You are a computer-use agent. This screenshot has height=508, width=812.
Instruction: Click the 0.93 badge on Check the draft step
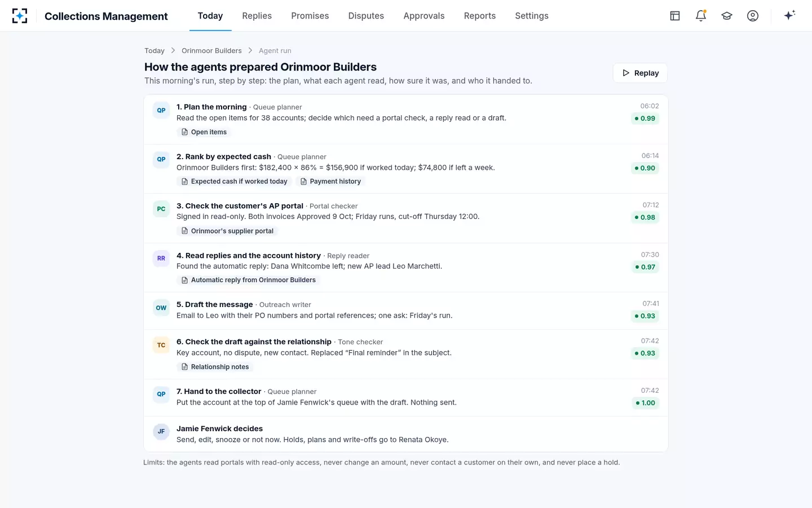click(x=645, y=353)
